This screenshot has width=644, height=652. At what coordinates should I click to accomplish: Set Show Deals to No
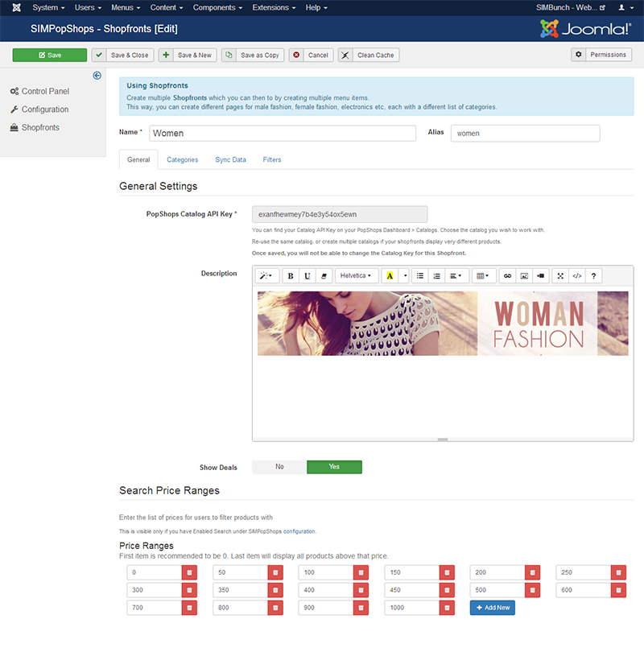point(279,467)
